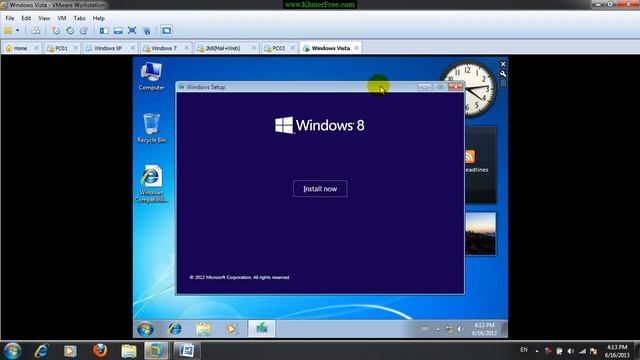The height and width of the screenshot is (360, 640).
Task: Enter full screen mode via toolbar
Action: pos(132,31)
